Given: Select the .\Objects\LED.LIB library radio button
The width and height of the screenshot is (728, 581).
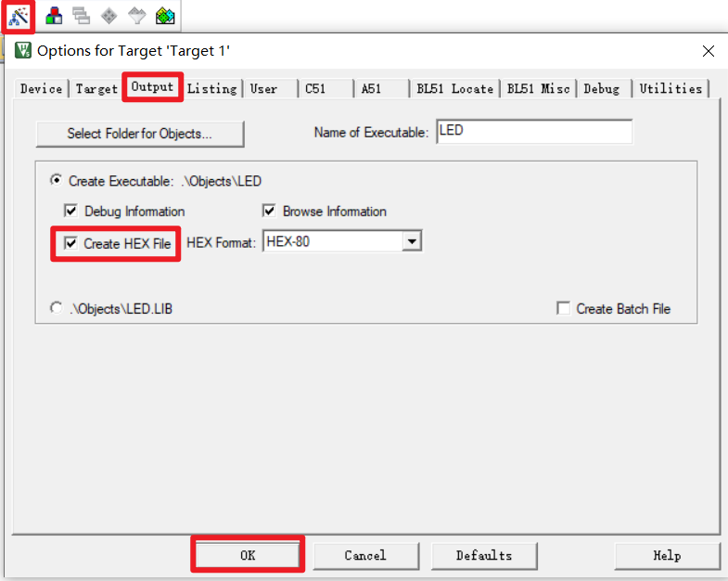Looking at the screenshot, I should pos(57,308).
